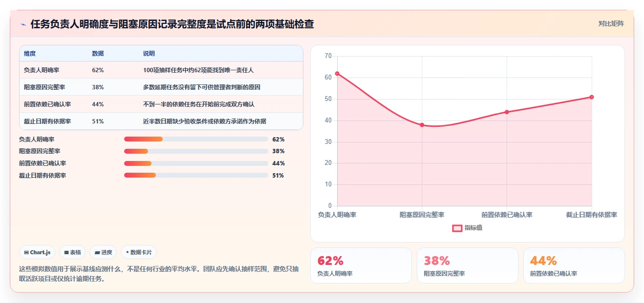Click the chart data point at value 51

click(592, 97)
